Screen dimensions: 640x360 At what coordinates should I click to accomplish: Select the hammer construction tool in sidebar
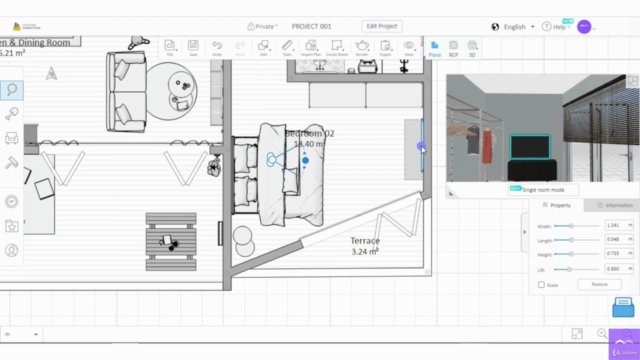click(12, 162)
